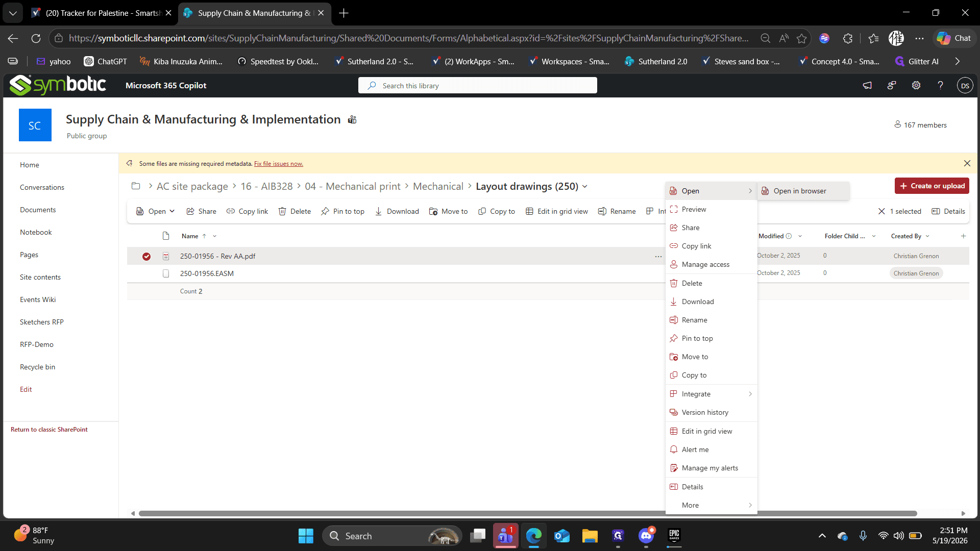Expand the Open toolbar dropdown

point(155,211)
